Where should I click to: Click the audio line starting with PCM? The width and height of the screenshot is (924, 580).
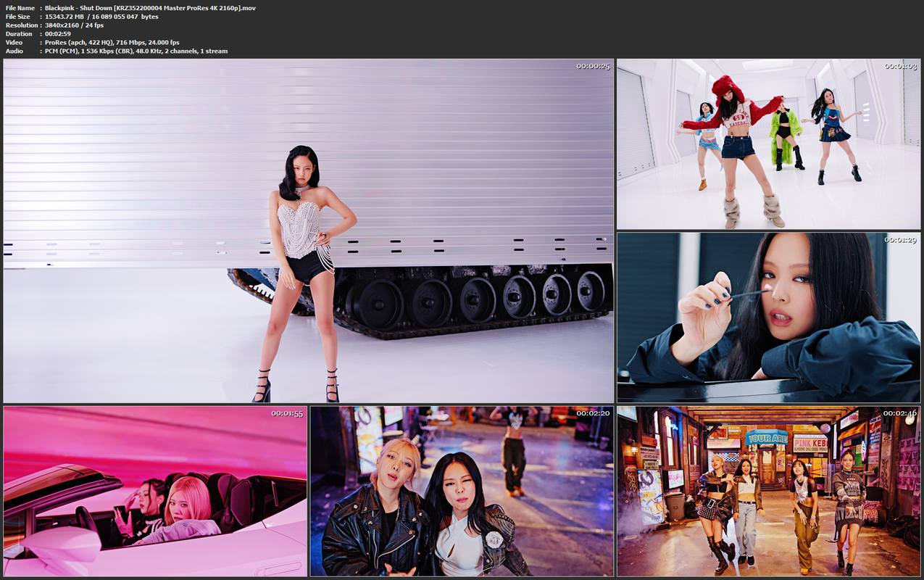pyautogui.click(x=136, y=51)
